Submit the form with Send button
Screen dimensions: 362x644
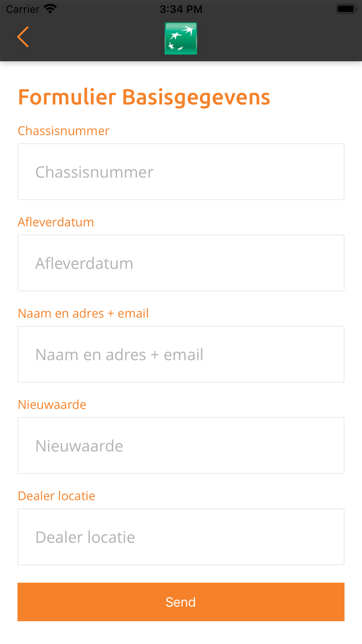click(181, 602)
